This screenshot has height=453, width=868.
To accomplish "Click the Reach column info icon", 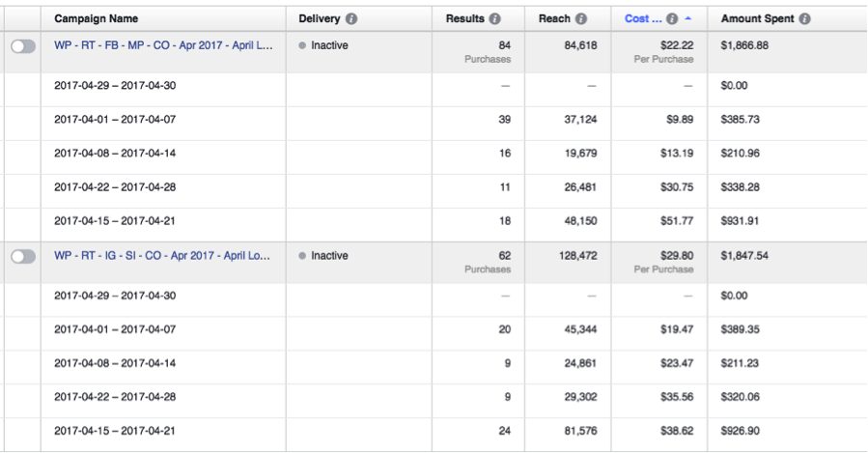I will (580, 18).
